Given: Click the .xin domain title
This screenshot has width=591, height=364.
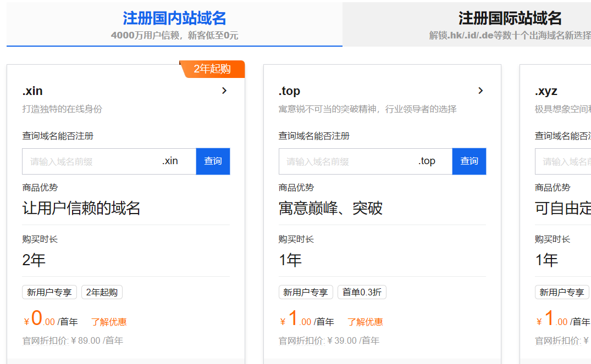Looking at the screenshot, I should [x=32, y=91].
